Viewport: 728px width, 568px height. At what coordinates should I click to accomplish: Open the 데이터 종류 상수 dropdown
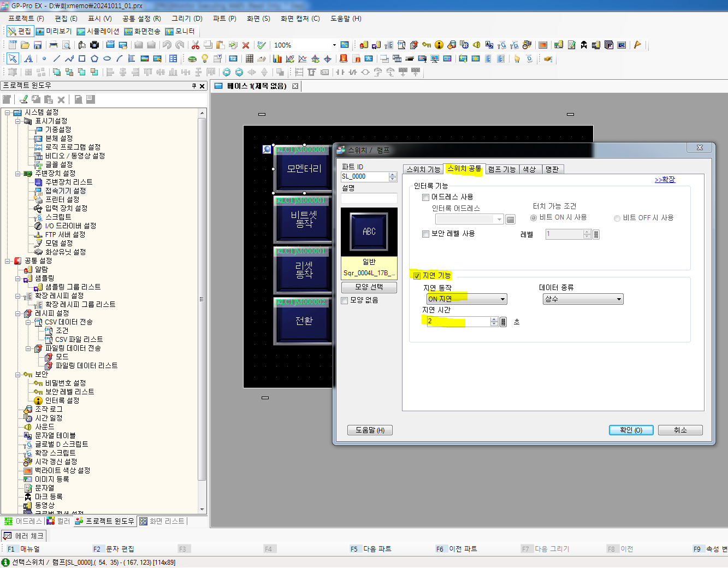[583, 299]
